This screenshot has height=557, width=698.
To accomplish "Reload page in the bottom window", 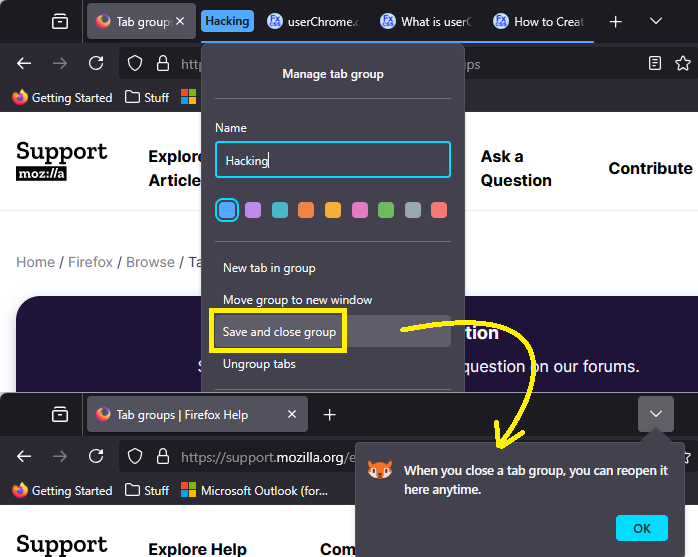I will (96, 456).
